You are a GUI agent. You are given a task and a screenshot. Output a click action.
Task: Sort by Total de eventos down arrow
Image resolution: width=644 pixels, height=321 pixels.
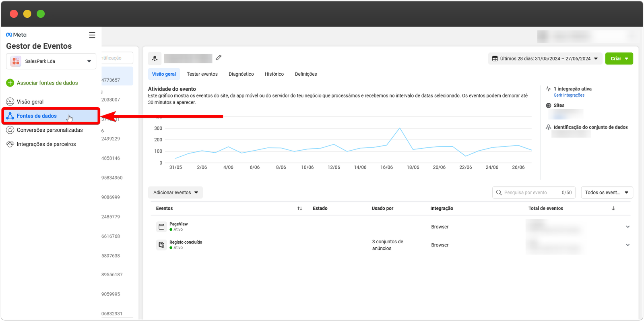(613, 208)
